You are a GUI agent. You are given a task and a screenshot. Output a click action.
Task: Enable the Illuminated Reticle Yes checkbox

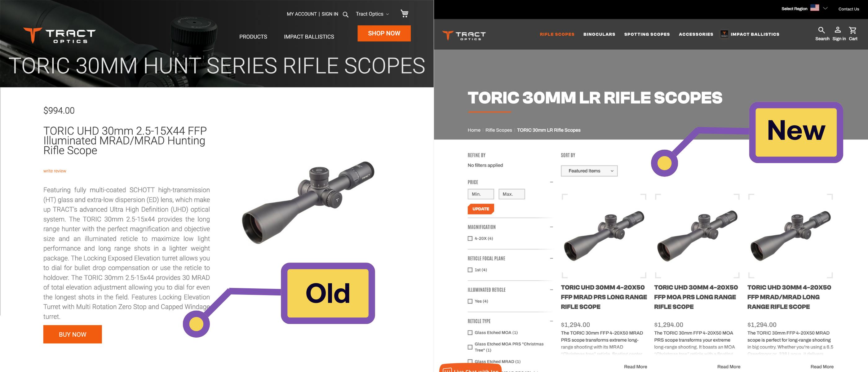pyautogui.click(x=470, y=301)
